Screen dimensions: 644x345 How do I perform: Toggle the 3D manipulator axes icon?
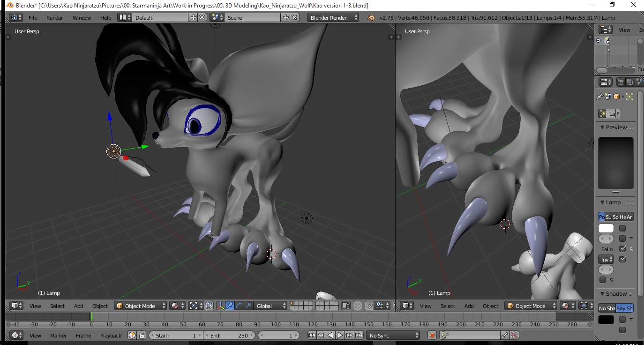220,306
